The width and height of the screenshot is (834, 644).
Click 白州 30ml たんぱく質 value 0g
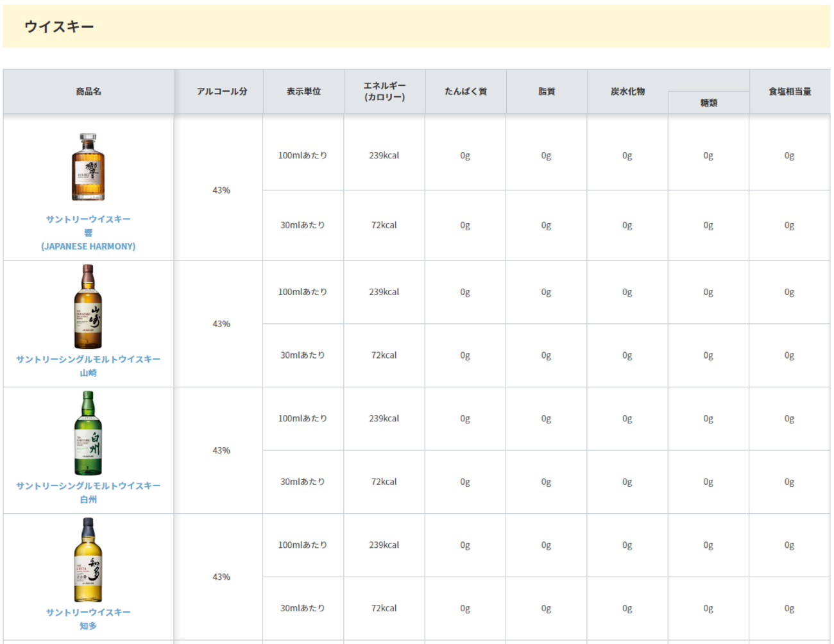tap(465, 482)
